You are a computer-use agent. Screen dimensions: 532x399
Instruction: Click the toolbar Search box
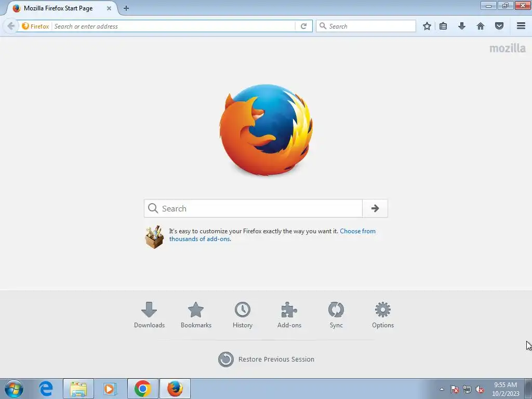pos(366,26)
